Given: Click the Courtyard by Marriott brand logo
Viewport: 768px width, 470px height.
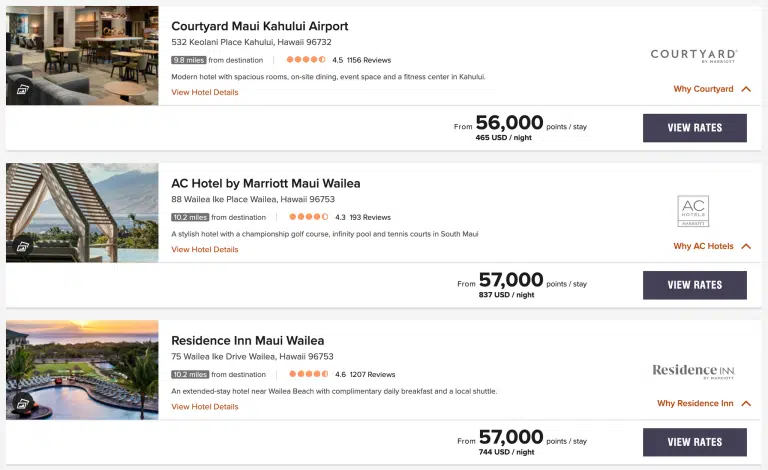Looking at the screenshot, I should (693, 56).
